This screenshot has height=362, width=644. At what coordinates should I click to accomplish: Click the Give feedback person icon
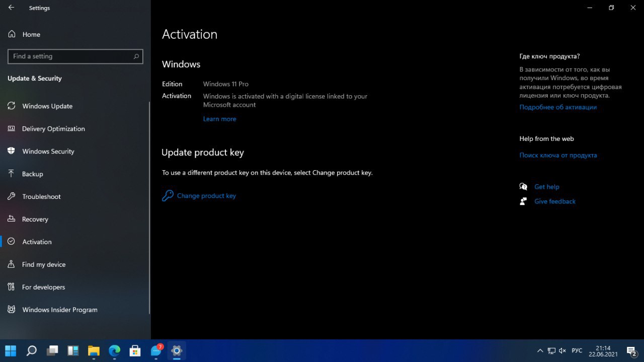pos(523,201)
